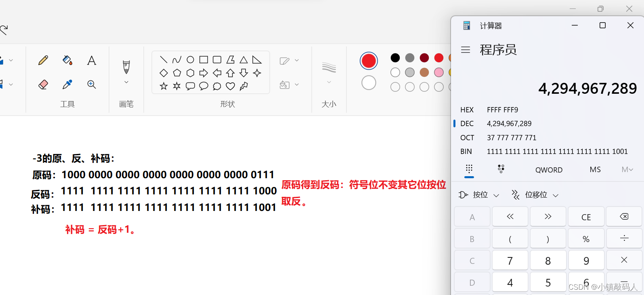
Task: Choose the rounded rectangle shape
Action: point(217,60)
